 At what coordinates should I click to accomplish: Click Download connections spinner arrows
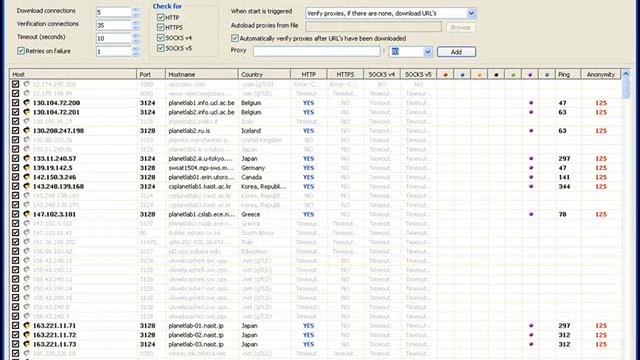pyautogui.click(x=136, y=12)
